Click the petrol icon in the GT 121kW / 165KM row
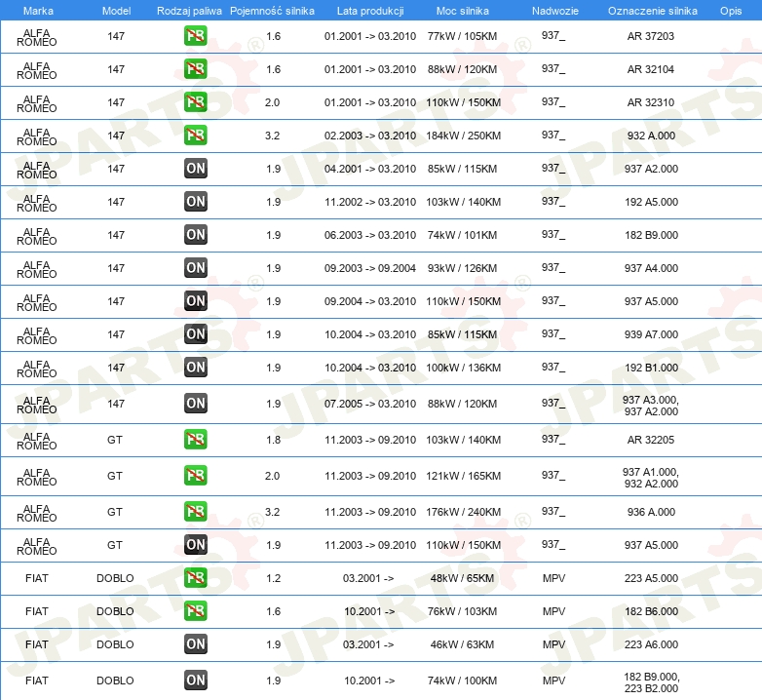Image resolution: width=762 pixels, height=700 pixels. (195, 476)
